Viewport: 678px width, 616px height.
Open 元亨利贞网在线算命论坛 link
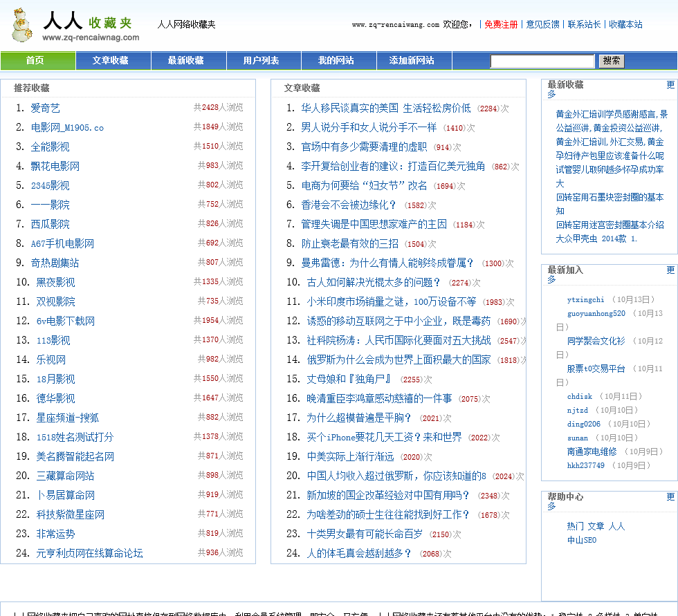pos(89,553)
